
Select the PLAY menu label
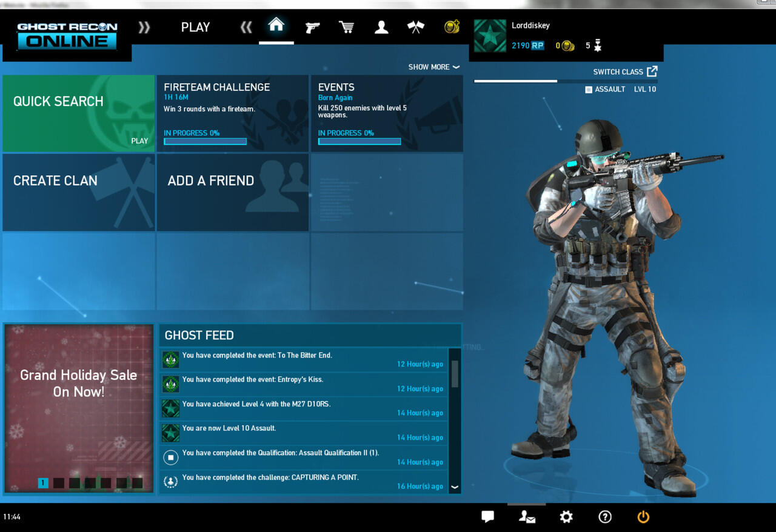tap(195, 27)
